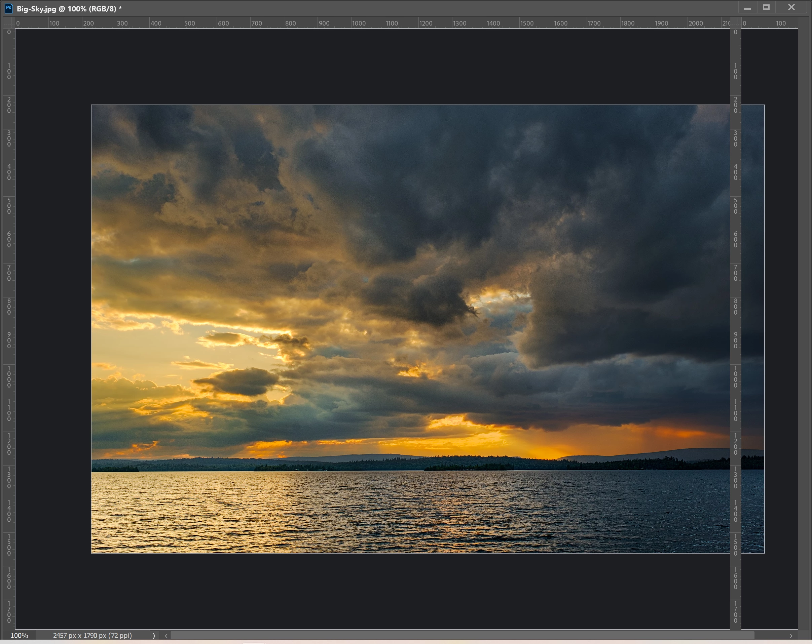This screenshot has width=812, height=644.
Task: Expand the status bar options arrow
Action: [154, 636]
